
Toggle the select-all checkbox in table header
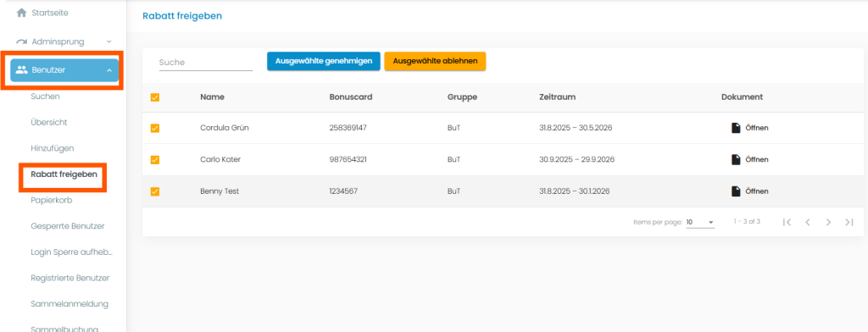(x=155, y=97)
